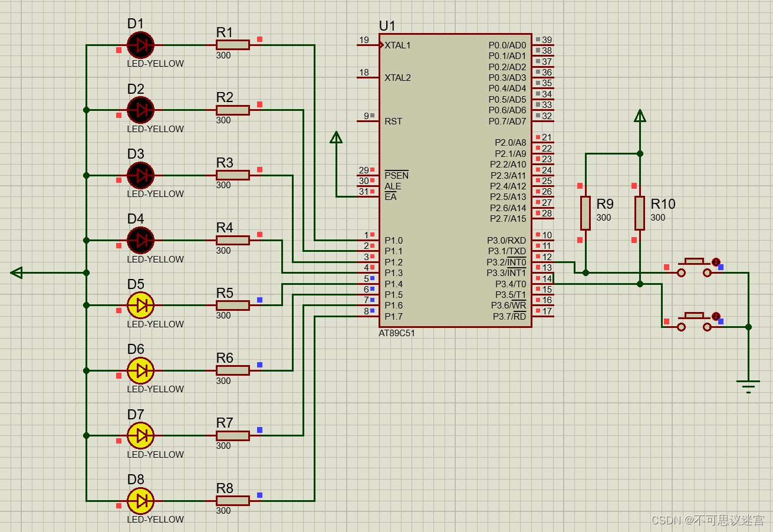Click pin number 19 next to XTAL1
Screen dimensions: 773x532
pos(364,40)
